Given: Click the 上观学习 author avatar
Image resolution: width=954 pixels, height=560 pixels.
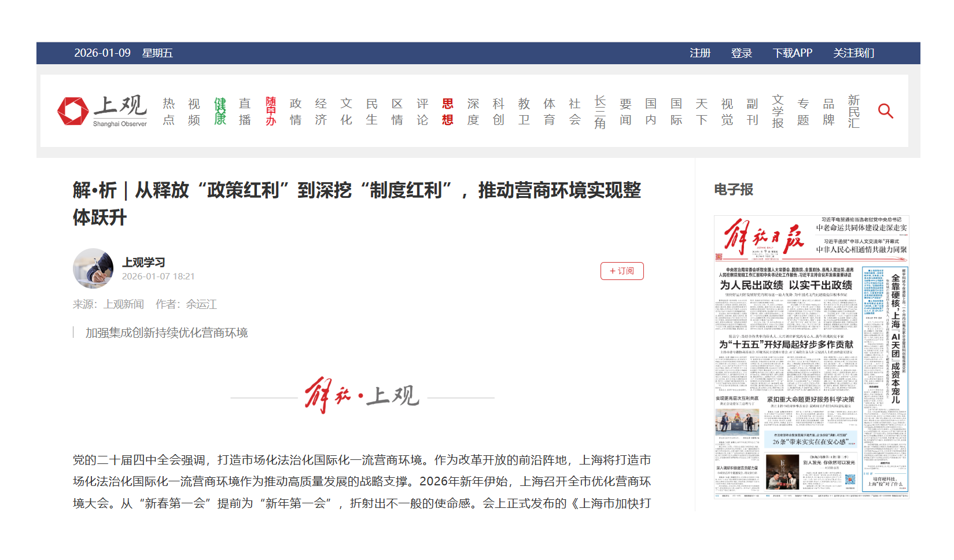Looking at the screenshot, I should [93, 268].
